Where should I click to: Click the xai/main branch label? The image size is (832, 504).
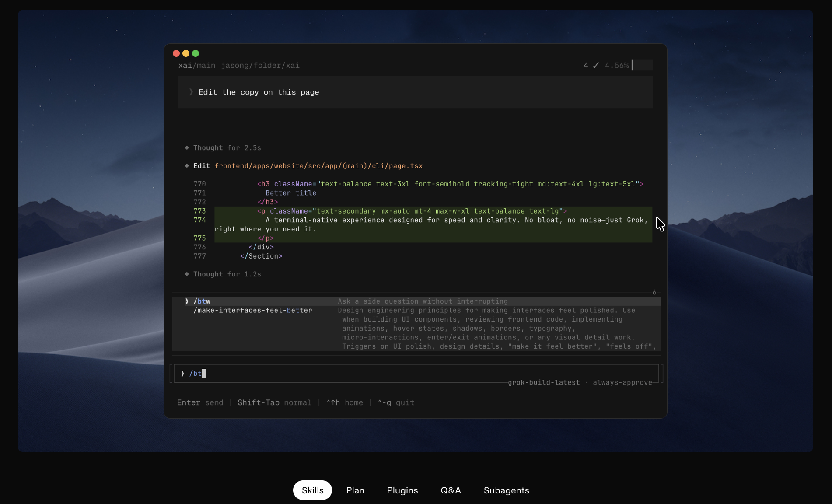(197, 65)
